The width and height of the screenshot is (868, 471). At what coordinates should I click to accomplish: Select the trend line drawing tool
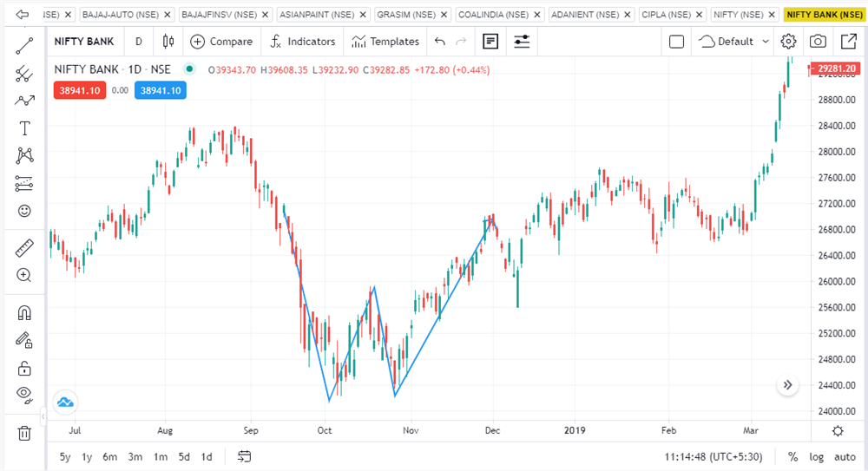click(x=24, y=46)
